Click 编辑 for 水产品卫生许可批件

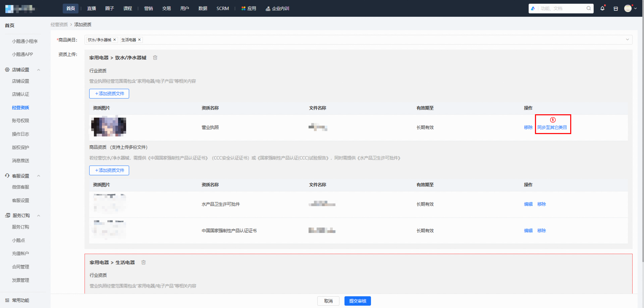(x=528, y=204)
